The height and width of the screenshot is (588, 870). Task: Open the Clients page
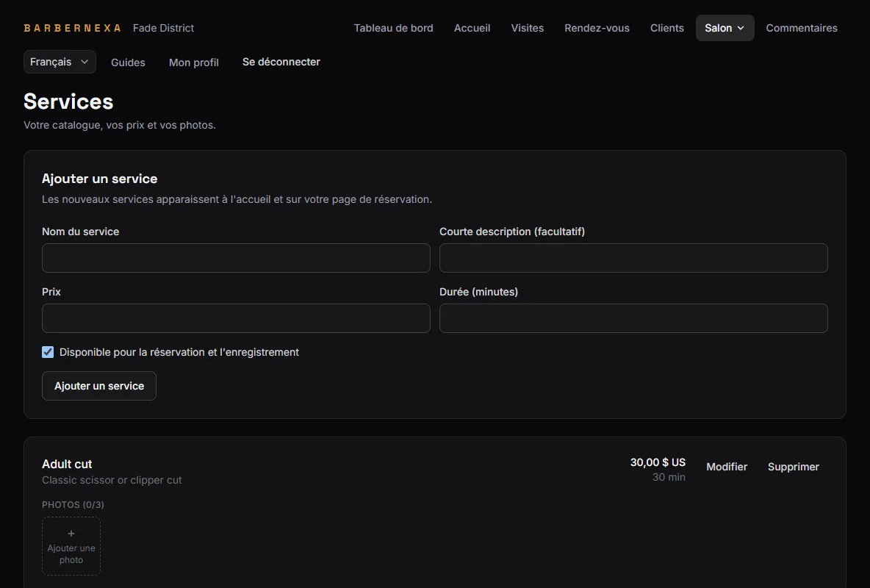coord(667,28)
